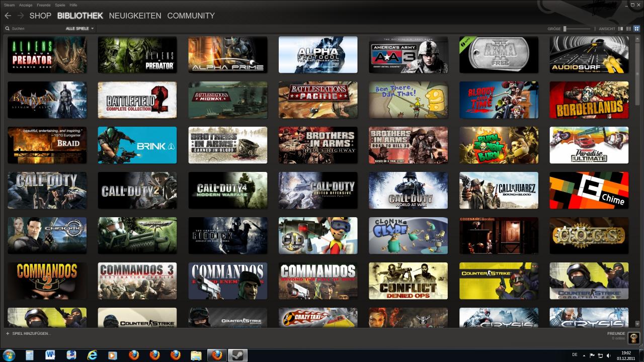Switch to list view icon
The width and height of the screenshot is (644, 362).
628,29
